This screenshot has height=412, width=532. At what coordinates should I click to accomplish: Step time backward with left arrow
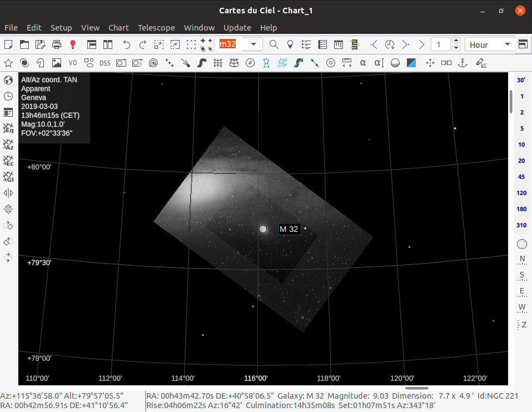(374, 44)
